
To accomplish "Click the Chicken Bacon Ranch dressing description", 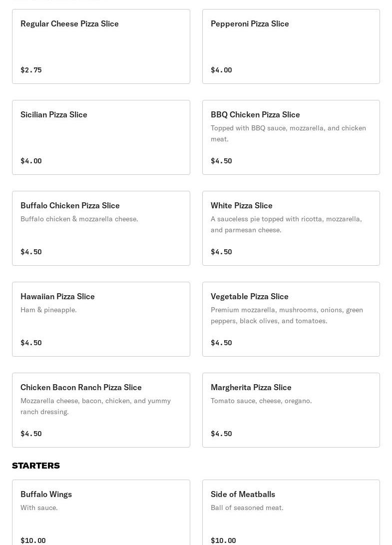I will [95, 406].
